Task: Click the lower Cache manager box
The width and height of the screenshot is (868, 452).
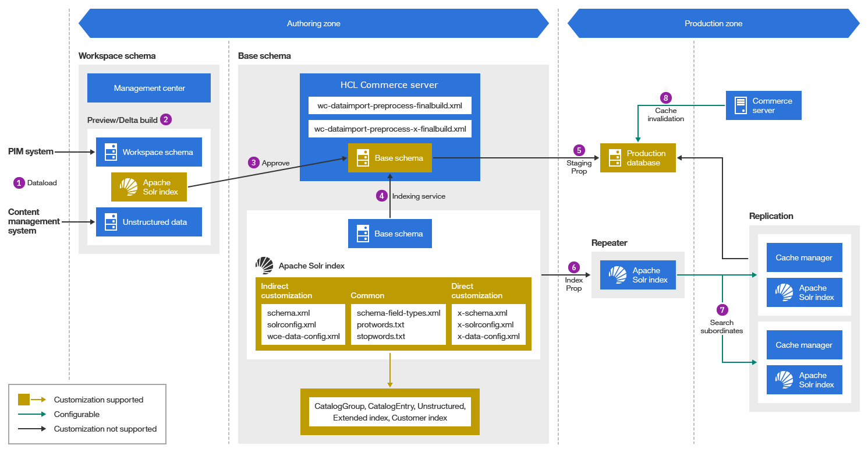Action: click(804, 345)
